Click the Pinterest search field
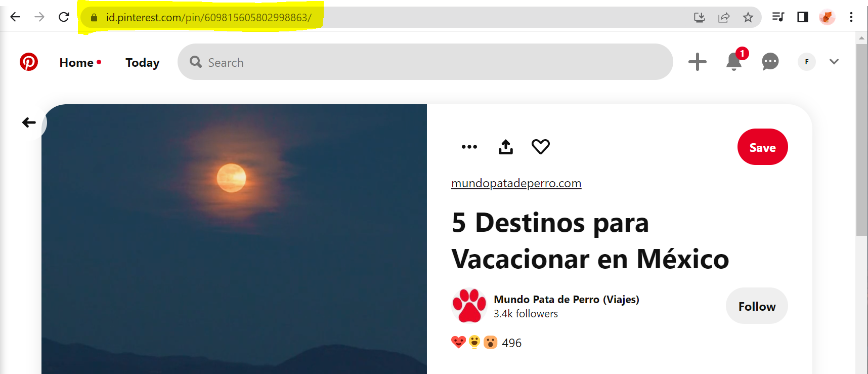868x374 pixels. pyautogui.click(x=425, y=62)
